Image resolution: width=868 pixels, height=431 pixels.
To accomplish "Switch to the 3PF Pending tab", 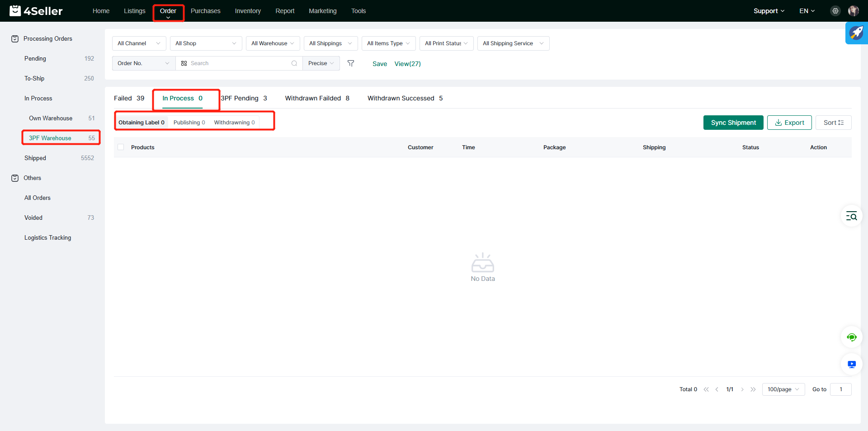I will click(x=244, y=98).
